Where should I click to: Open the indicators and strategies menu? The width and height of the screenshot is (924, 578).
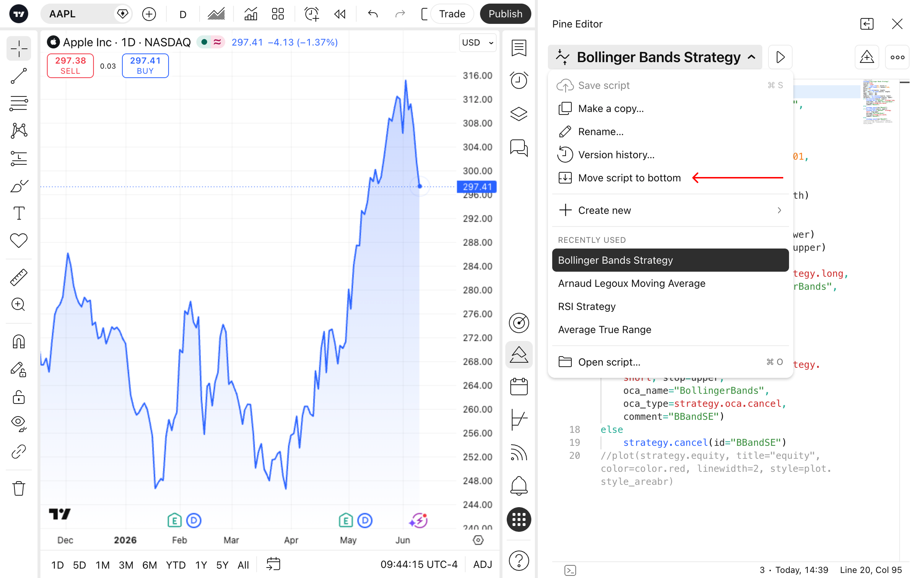250,14
